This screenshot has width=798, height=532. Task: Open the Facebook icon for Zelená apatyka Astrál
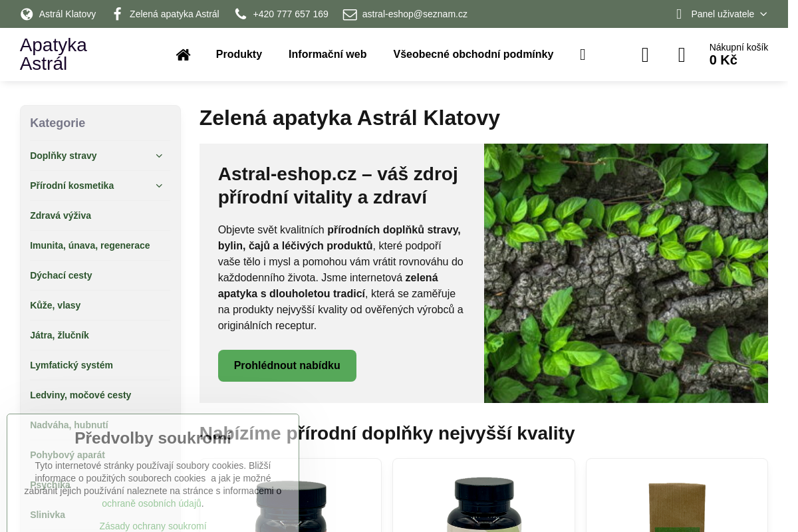click(117, 14)
